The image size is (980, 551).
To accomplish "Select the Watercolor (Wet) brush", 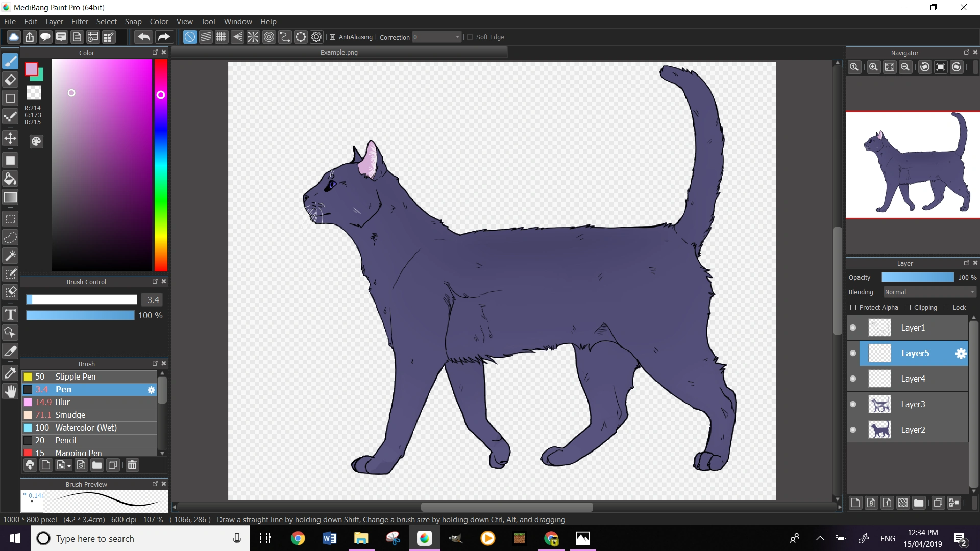I will [x=86, y=428].
